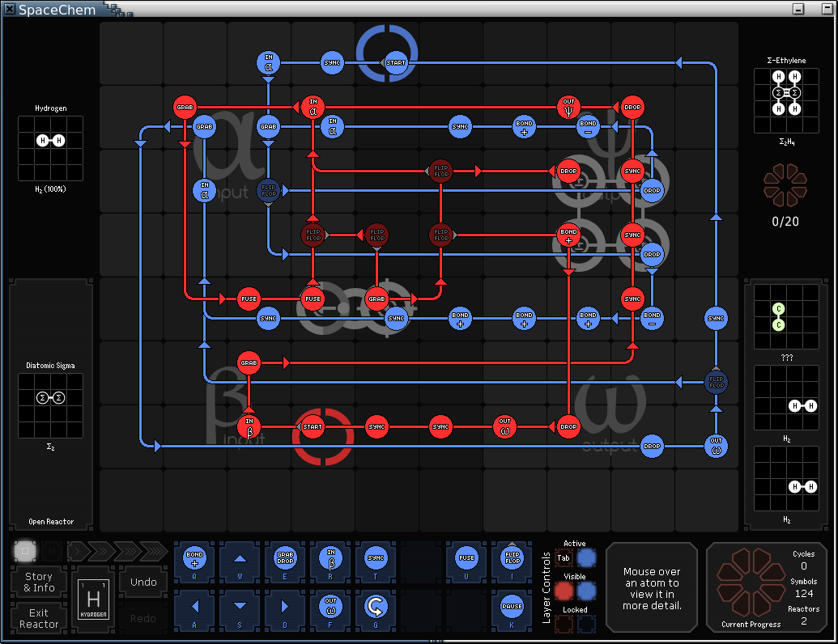Click the red GRAB node above IN β
Image resolution: width=838 pixels, height=644 pixels.
coord(249,362)
